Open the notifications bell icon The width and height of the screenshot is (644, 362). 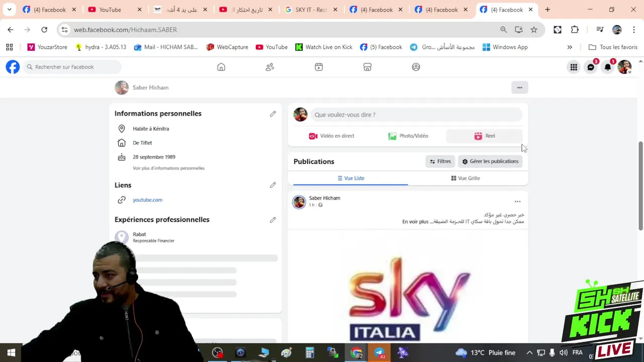tap(608, 67)
